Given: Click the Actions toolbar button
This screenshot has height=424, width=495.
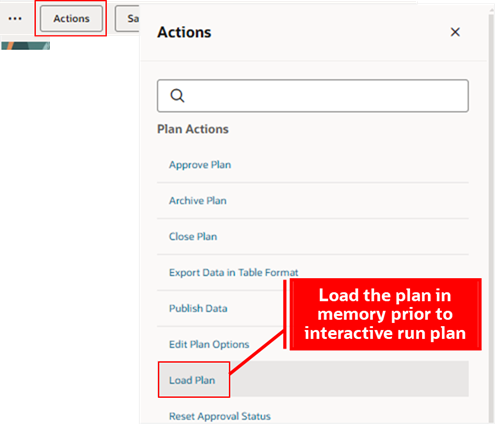Looking at the screenshot, I should [x=71, y=19].
